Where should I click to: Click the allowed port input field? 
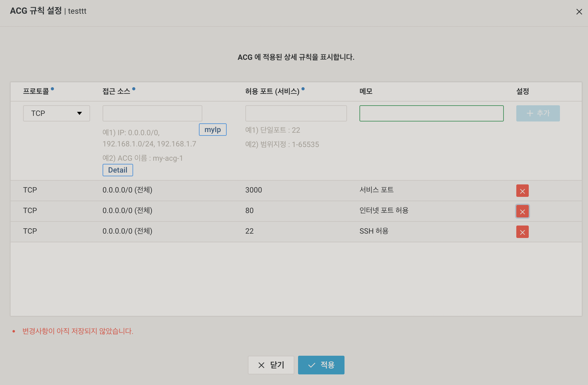click(x=296, y=113)
